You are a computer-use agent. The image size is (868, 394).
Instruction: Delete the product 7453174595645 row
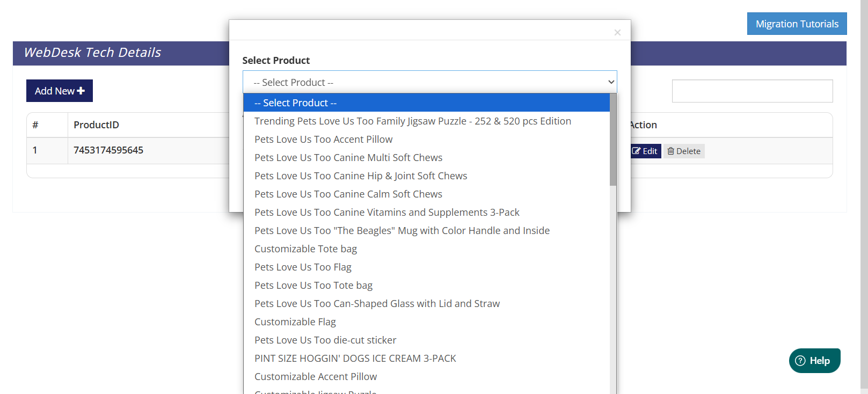pos(684,151)
